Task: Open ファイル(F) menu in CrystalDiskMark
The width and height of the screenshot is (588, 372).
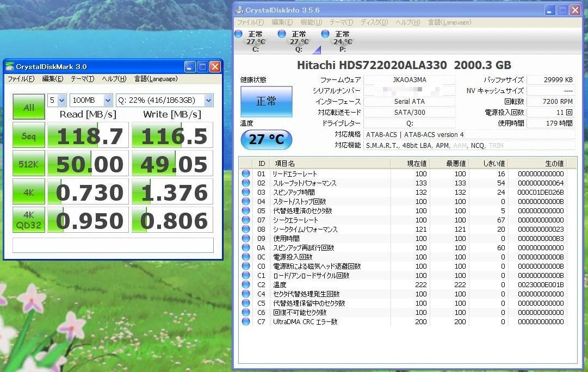Action: 21,79
